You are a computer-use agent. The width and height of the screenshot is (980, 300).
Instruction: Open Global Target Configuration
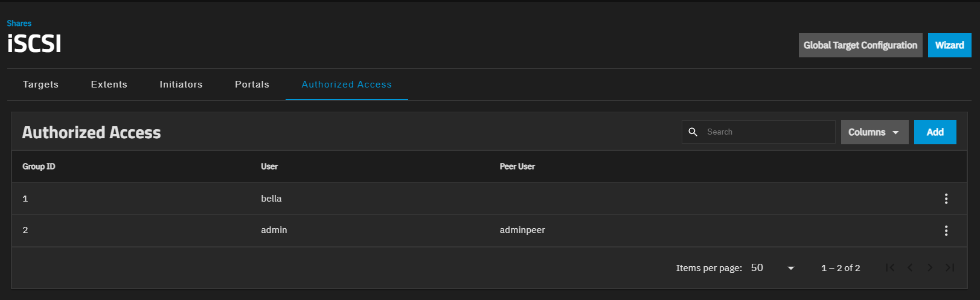click(860, 45)
